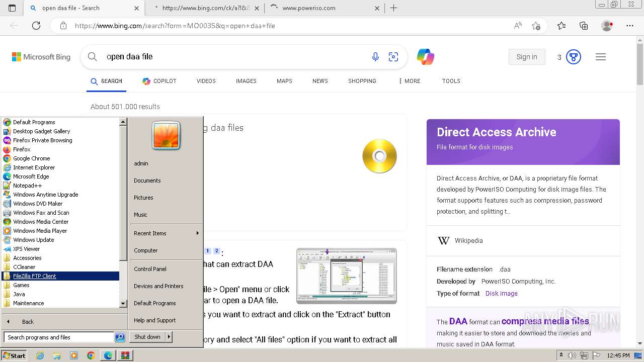Viewport: 644px width, 362px height.
Task: Open Help and Support
Action: tap(154, 320)
